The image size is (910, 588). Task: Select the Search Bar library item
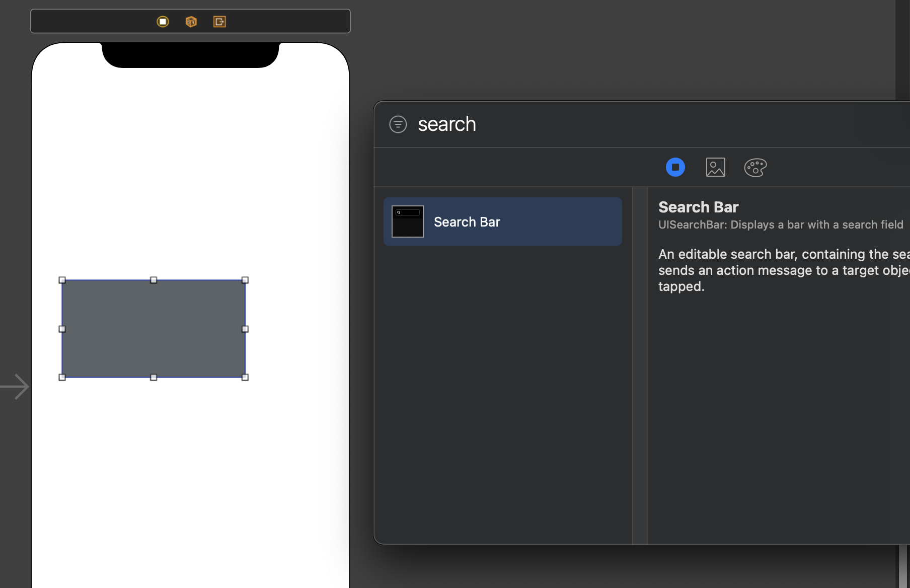click(x=503, y=222)
